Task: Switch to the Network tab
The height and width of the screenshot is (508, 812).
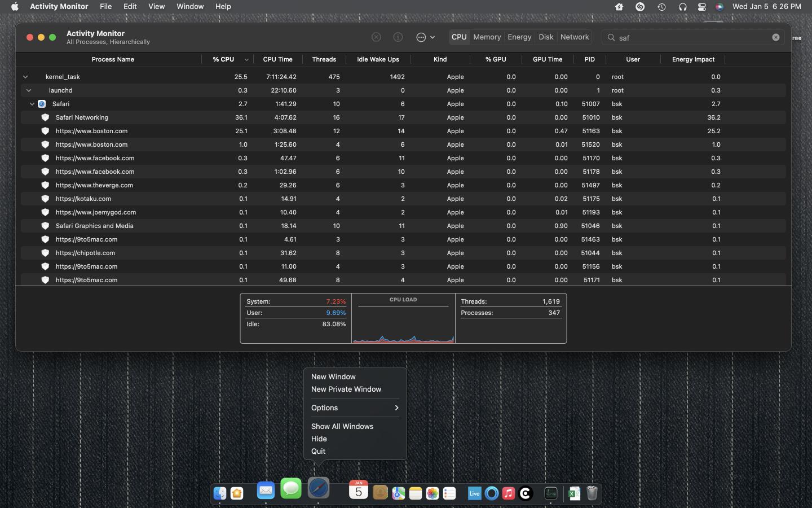Action: coord(575,37)
